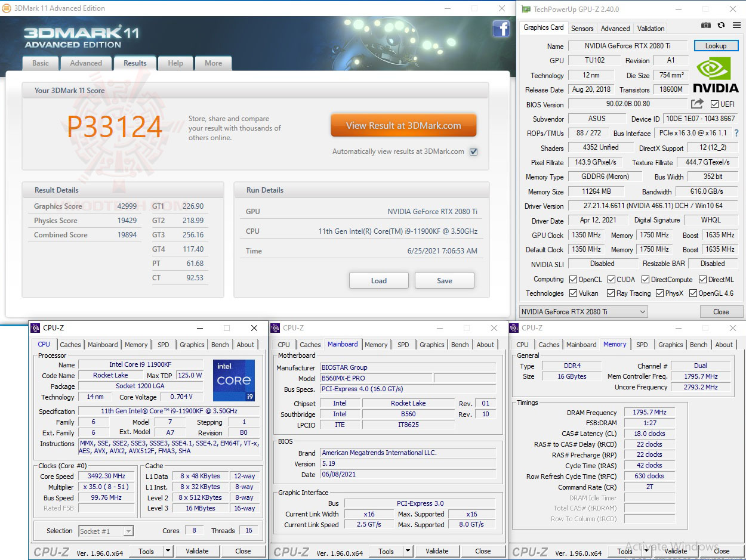Open the Bench tab in CPU-Z Mainboard window
Viewport: 746px width, 560px height.
(x=460, y=345)
